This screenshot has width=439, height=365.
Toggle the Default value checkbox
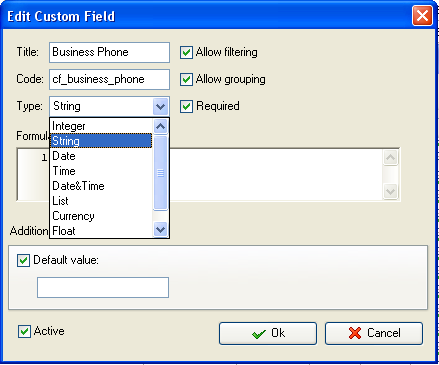tap(23, 260)
